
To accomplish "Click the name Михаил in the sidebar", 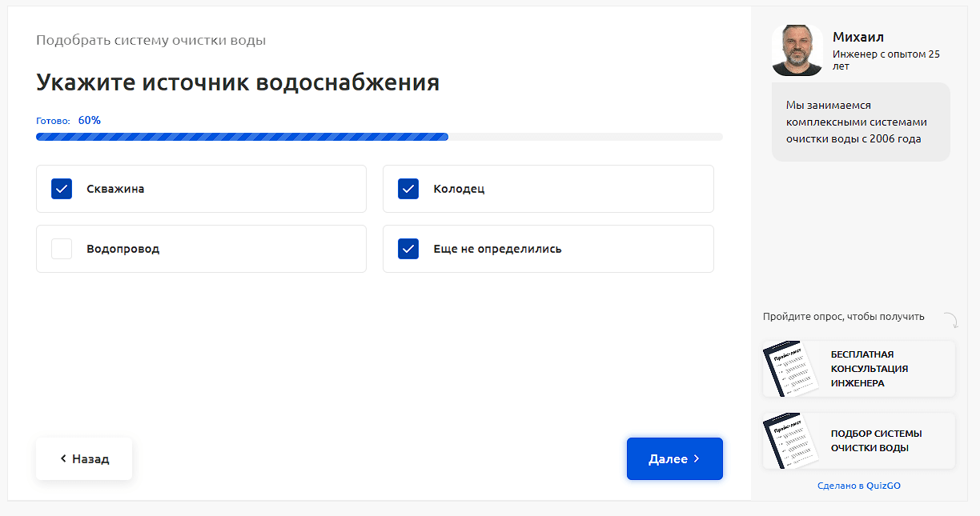I will coord(857,37).
